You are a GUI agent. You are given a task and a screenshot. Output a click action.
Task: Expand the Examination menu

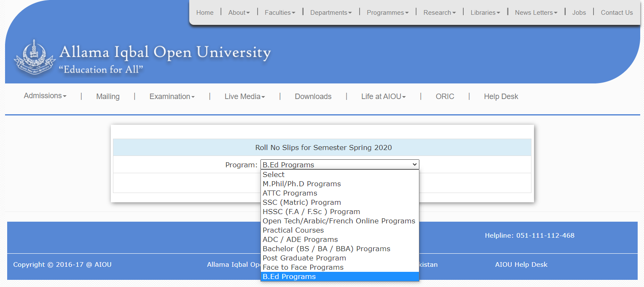pyautogui.click(x=172, y=97)
